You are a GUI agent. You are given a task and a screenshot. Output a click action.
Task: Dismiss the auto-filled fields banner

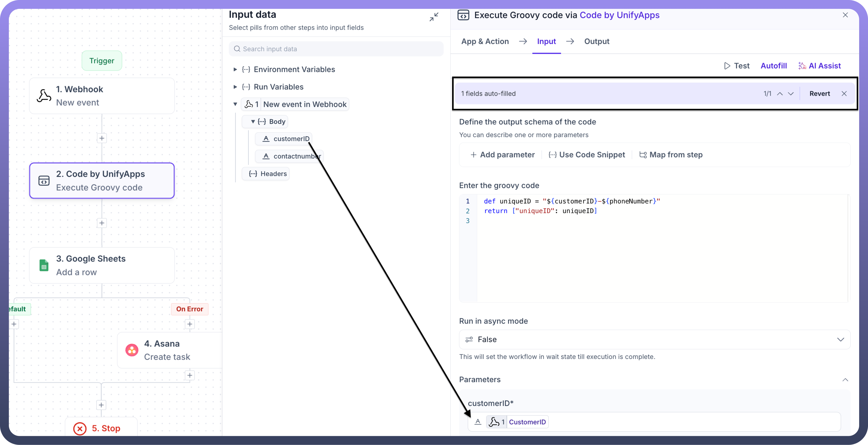[x=844, y=94]
